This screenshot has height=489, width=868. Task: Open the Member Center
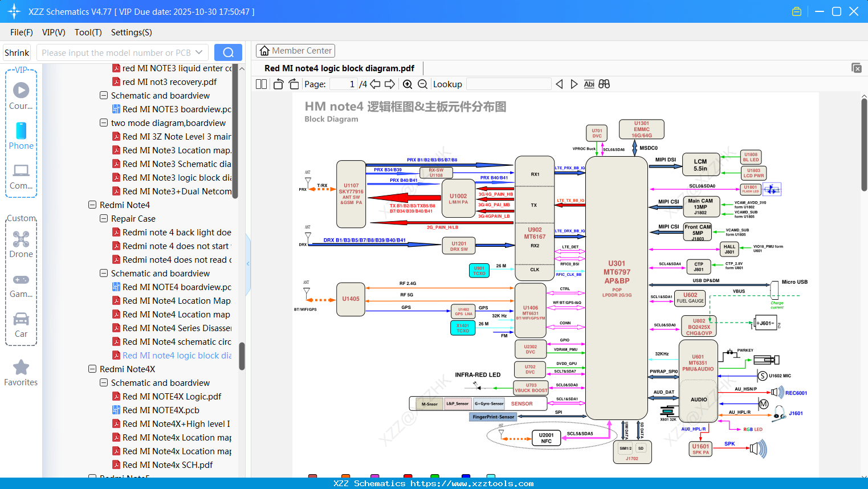[295, 50]
